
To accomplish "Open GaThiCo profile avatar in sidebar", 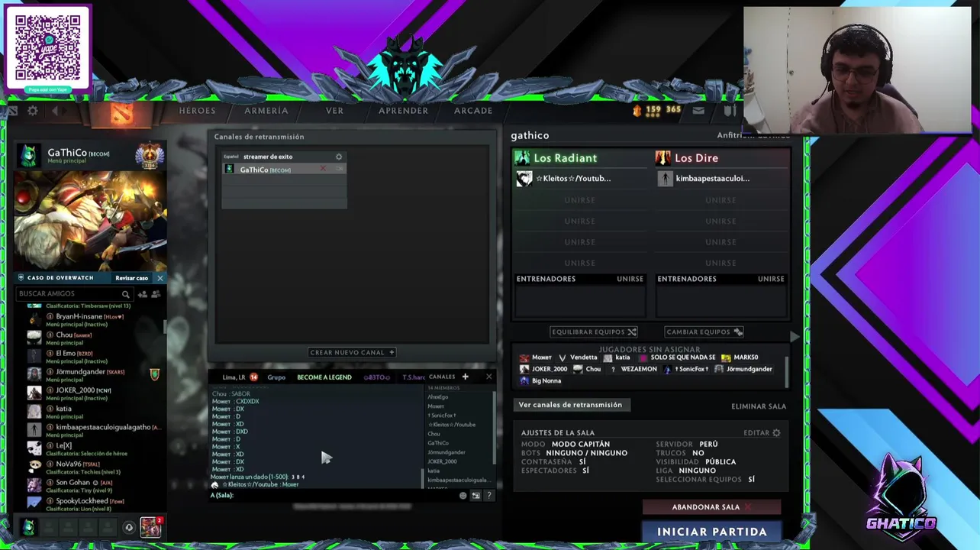I will 28,155.
